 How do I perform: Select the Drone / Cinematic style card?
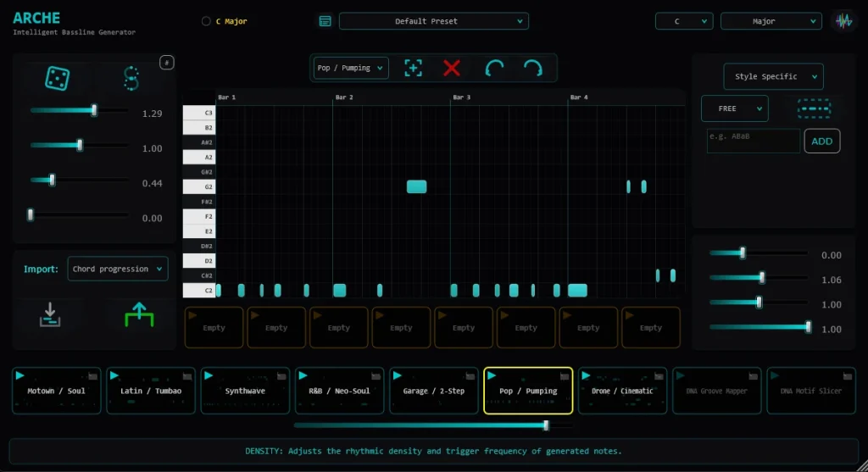pyautogui.click(x=622, y=391)
